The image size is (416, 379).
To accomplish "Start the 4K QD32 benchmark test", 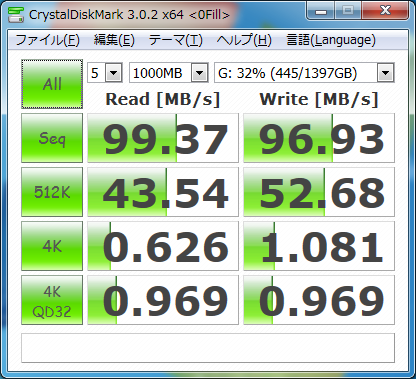I will pyautogui.click(x=52, y=300).
